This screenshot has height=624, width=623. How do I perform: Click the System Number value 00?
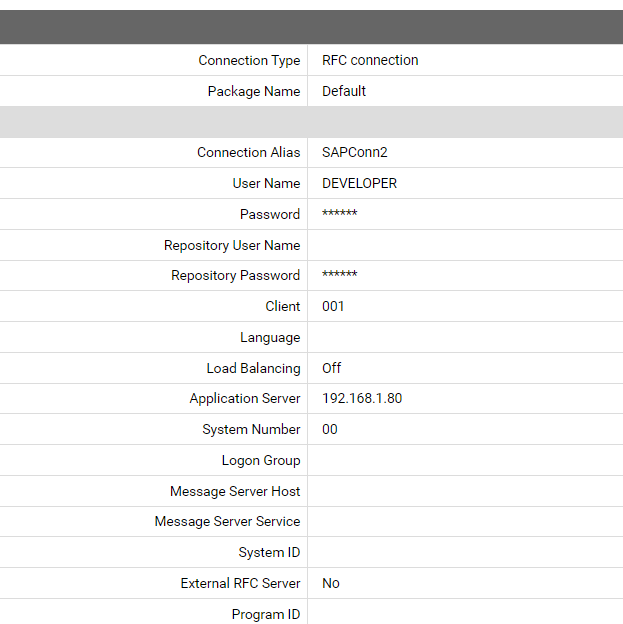(x=330, y=429)
